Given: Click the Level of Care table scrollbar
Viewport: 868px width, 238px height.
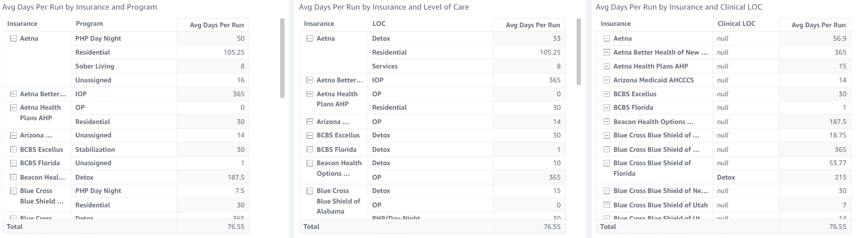Looking at the screenshot, I should (579, 52).
